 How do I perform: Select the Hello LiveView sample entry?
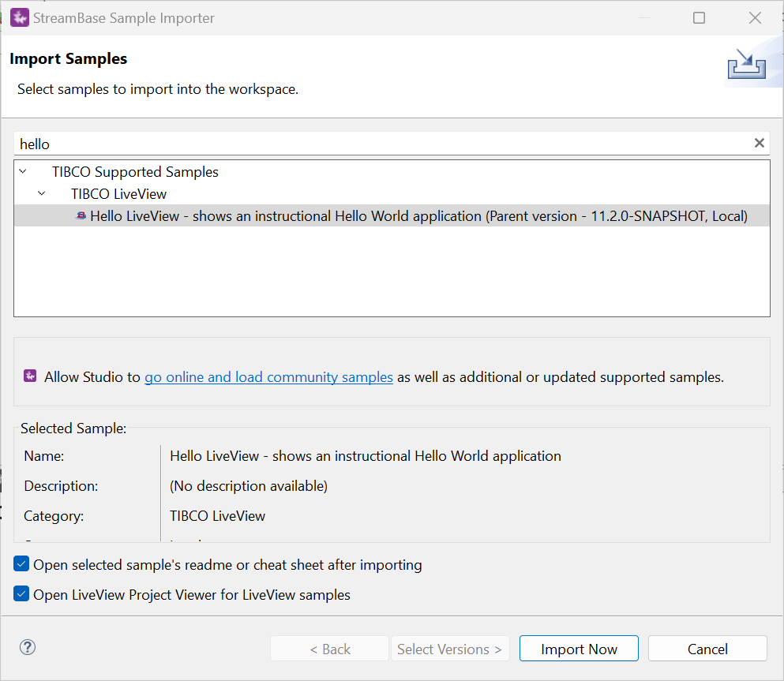(418, 215)
